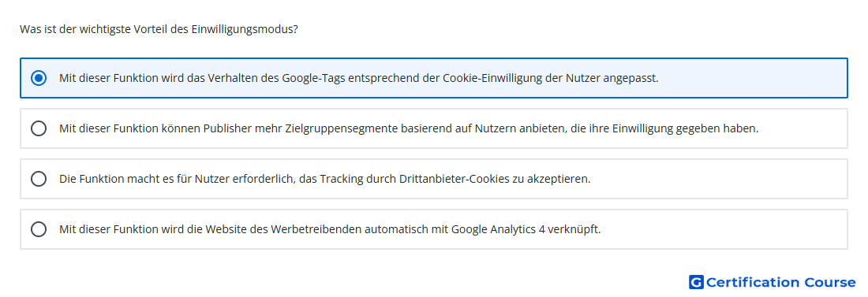Select radio button for Drittanbieter-Cookies answer
Image resolution: width=868 pixels, height=297 pixels.
[x=39, y=179]
